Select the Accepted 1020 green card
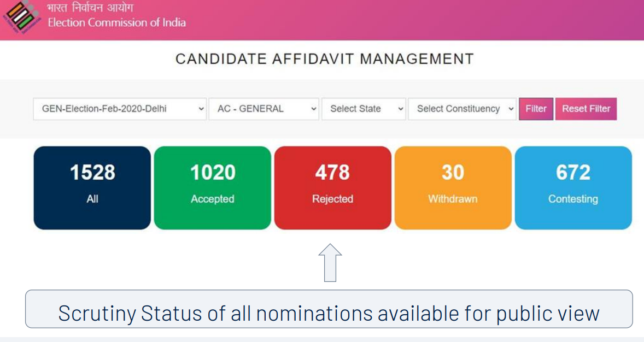This screenshot has height=342, width=644. point(212,188)
